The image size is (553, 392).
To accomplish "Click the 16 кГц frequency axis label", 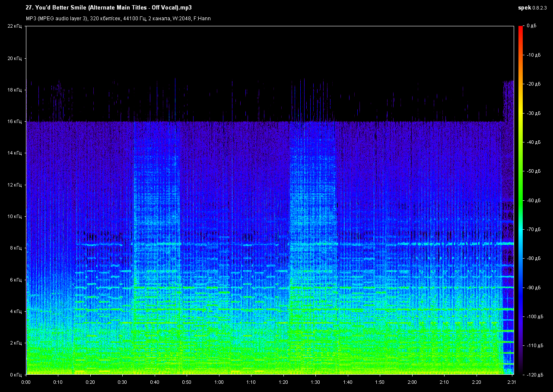I will click(x=15, y=121).
